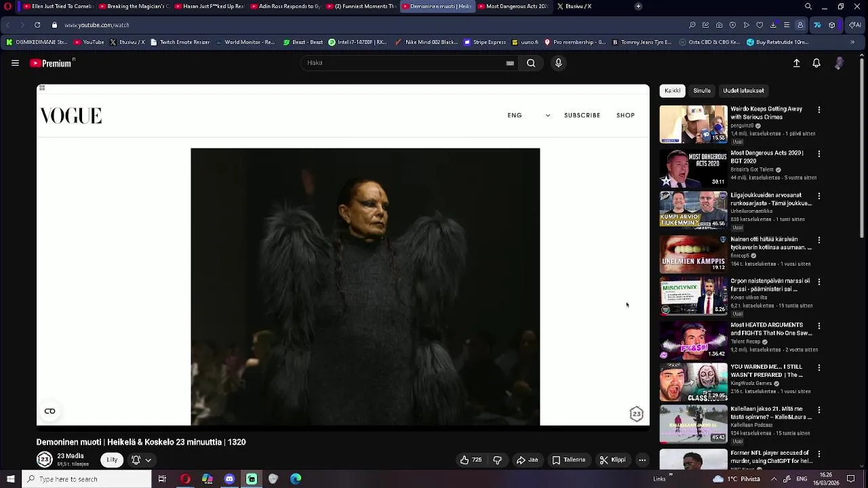Open the ENG language dropdown on Vogue page
The height and width of the screenshot is (488, 868).
(x=528, y=115)
